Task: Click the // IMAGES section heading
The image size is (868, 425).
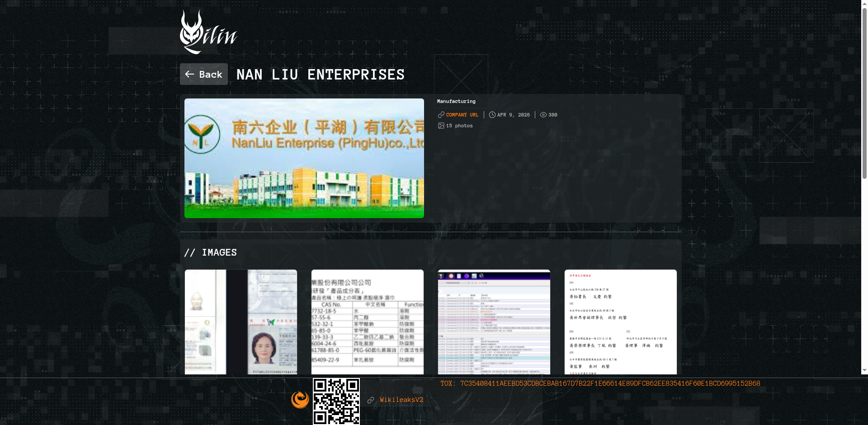Action: click(x=210, y=252)
